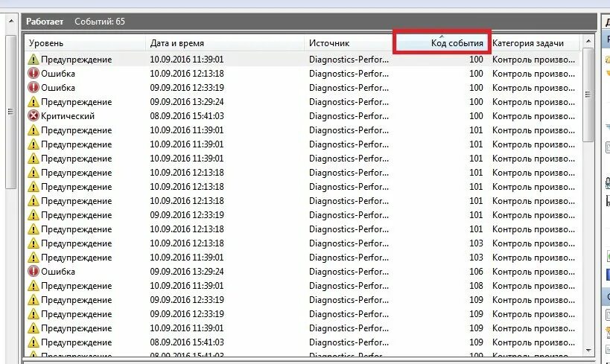Click the warning icon in the code 100 row dated 10.09.2016 11:39:01
The image size is (610, 364).
coord(34,60)
